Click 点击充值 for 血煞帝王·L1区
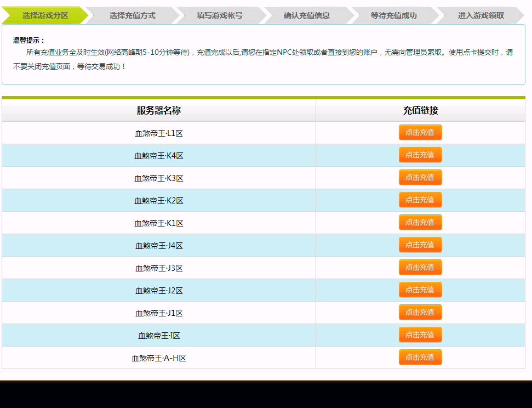 tap(420, 133)
